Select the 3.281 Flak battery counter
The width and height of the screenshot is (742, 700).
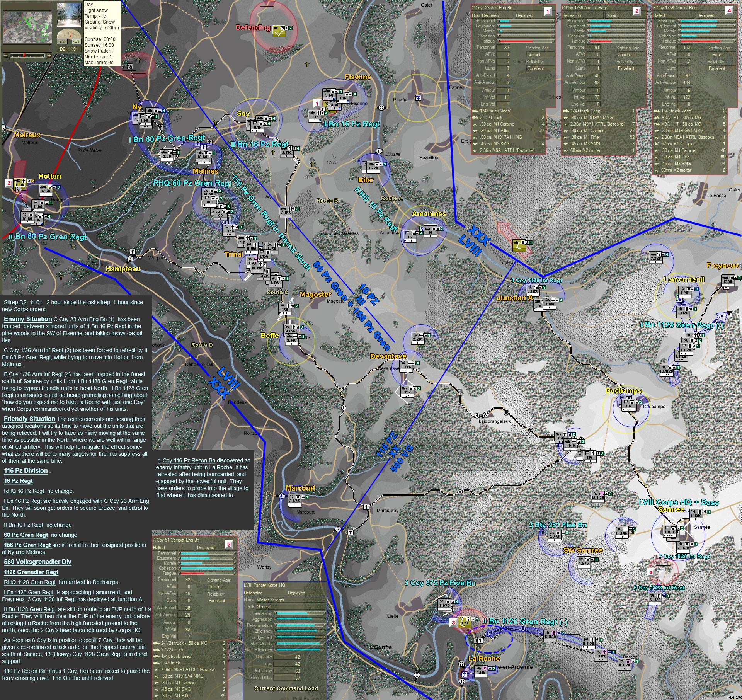pos(555,536)
